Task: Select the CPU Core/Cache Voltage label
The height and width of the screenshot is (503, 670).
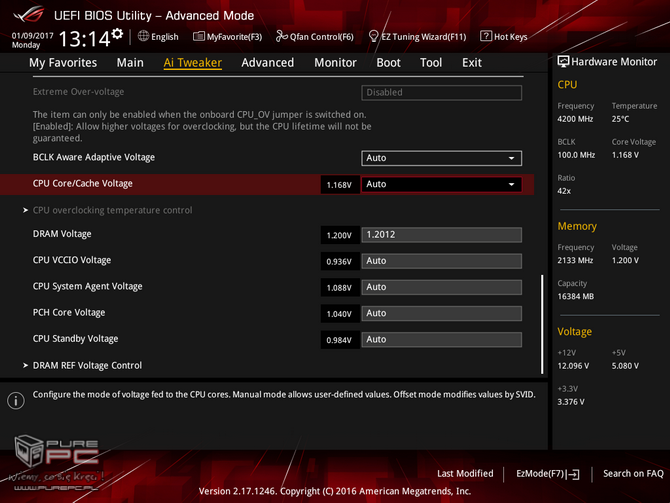Action: [82, 184]
